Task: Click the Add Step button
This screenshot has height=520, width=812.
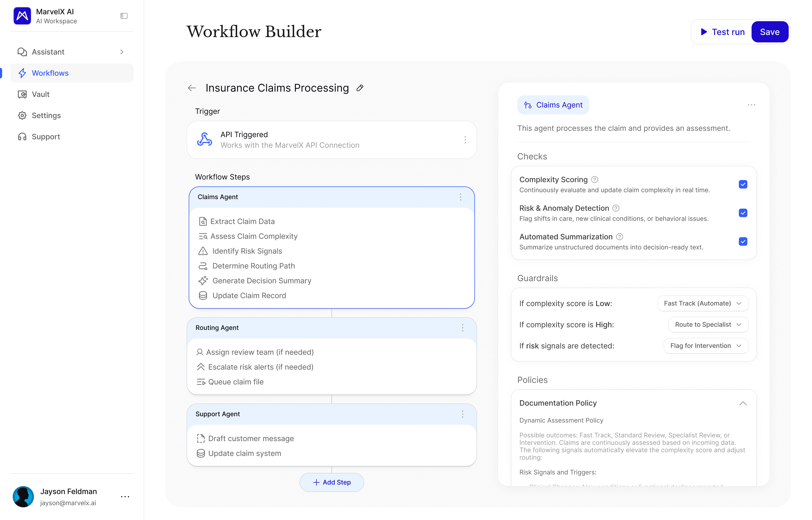Action: coord(332,482)
